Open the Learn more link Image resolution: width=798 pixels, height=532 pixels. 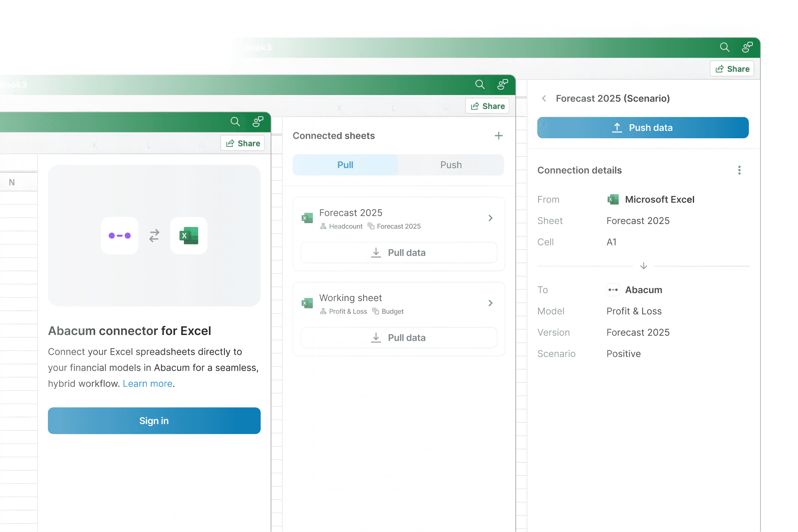tap(147, 384)
